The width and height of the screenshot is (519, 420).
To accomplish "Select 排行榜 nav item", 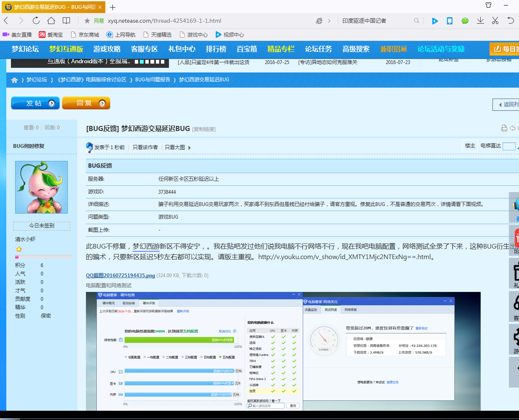I will coord(216,49).
